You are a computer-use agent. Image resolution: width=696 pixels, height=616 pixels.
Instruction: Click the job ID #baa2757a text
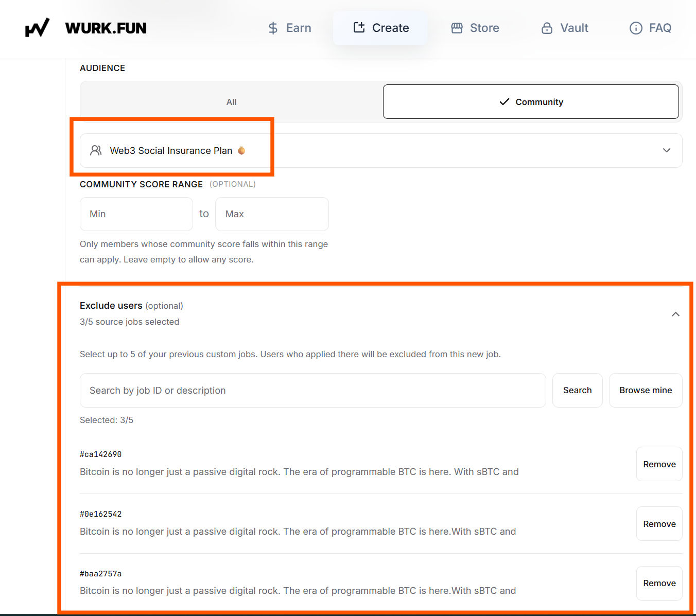pos(101,574)
